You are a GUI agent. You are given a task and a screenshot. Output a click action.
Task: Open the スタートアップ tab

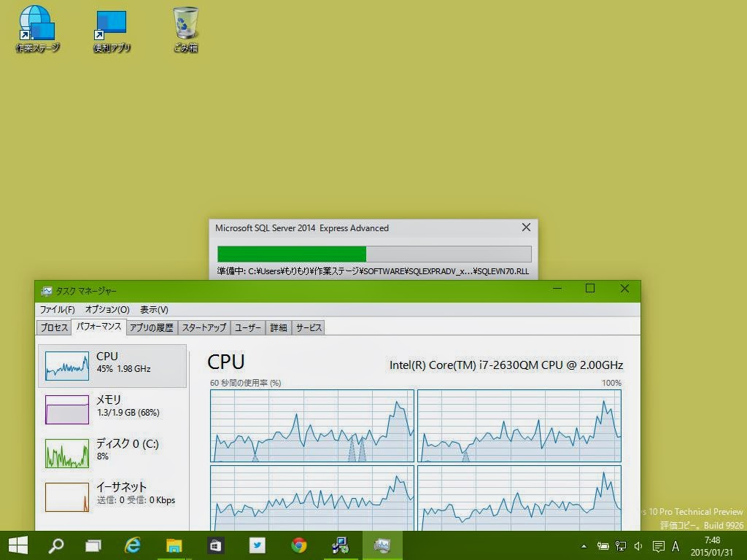(x=204, y=327)
